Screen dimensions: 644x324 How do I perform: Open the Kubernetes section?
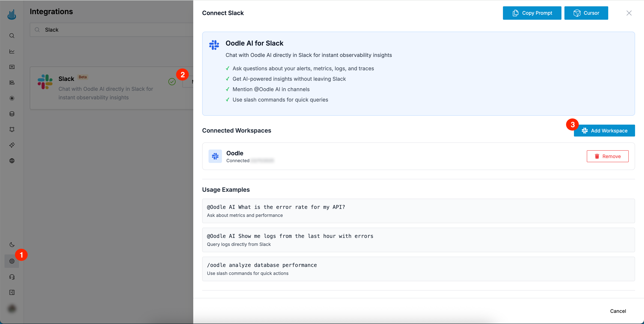pyautogui.click(x=12, y=98)
